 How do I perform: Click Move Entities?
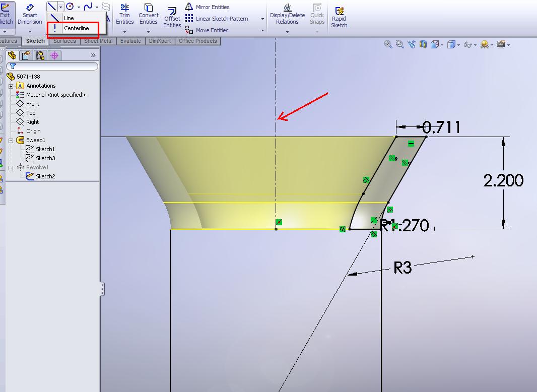(x=207, y=30)
